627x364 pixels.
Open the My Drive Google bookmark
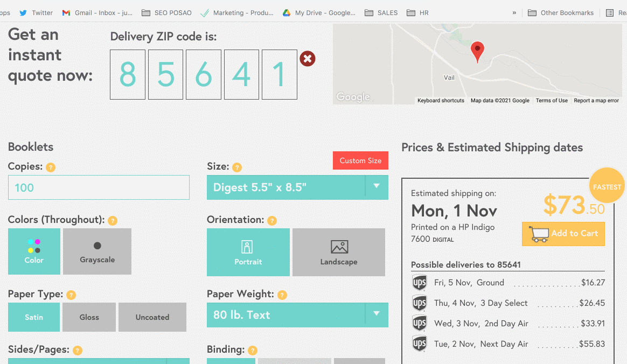(319, 13)
